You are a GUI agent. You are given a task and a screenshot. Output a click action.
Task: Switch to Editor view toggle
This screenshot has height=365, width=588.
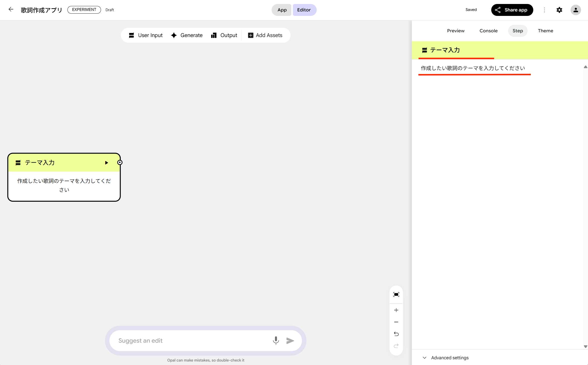tap(304, 10)
